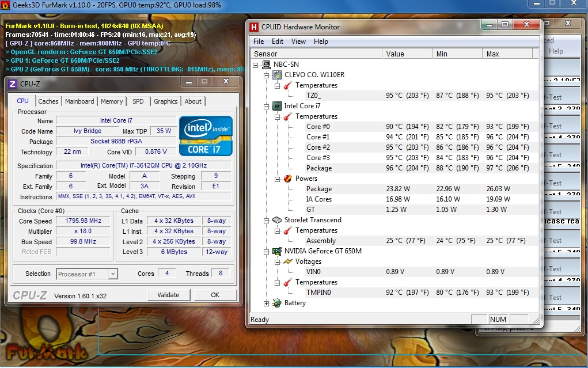588x368 pixels.
Task: Switch to the Caches tab in CPU-Z
Action: click(x=48, y=101)
